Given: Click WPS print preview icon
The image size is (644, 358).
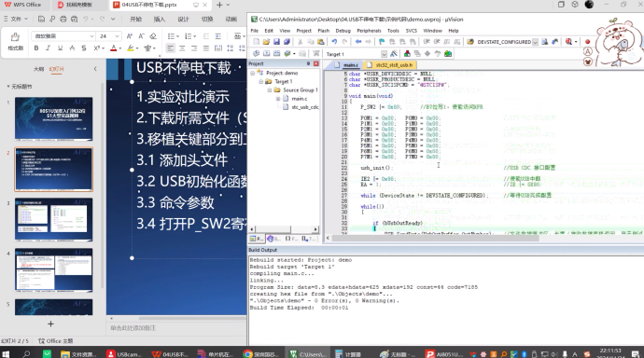Looking at the screenshot, I should (x=74, y=19).
